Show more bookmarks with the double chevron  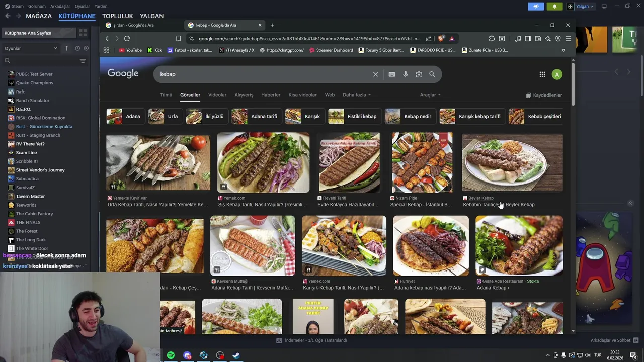tap(563, 50)
